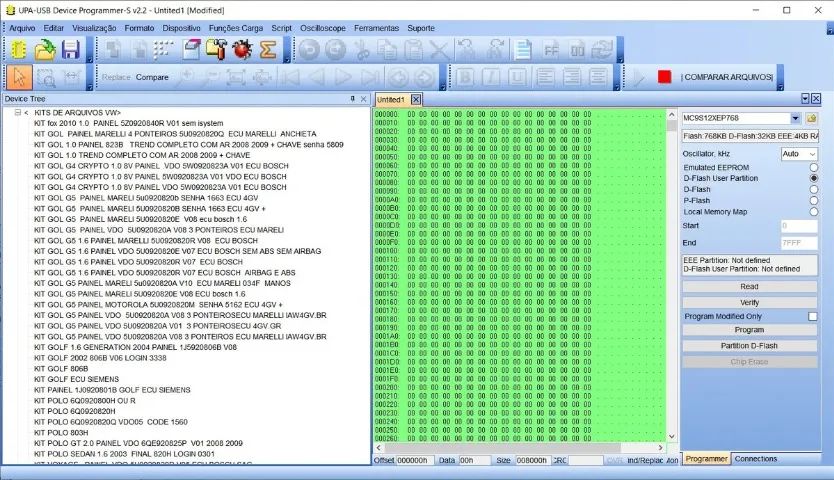Screen dimensions: 834x480
Task: Select the Emulated EEPROM radio button
Action: (x=813, y=167)
